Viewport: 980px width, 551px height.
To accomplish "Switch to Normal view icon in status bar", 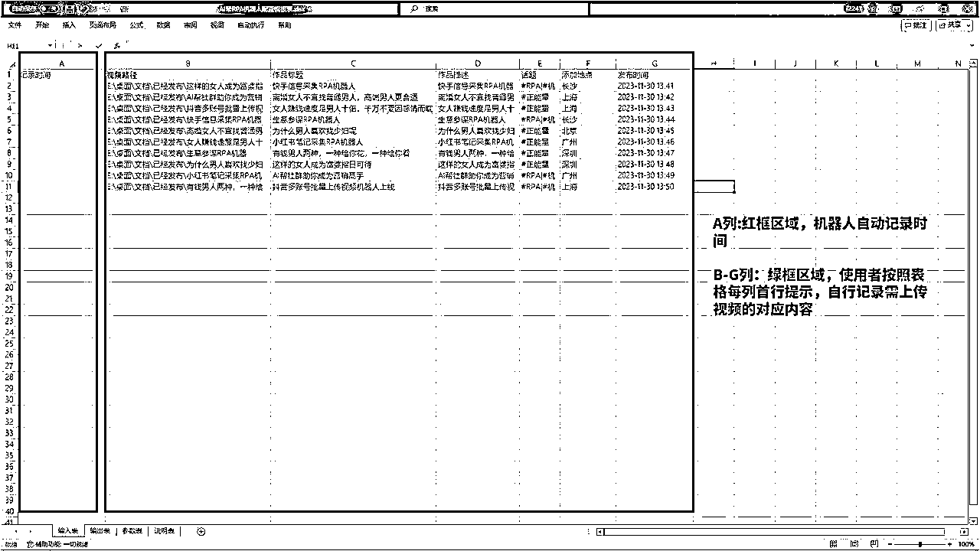I will coord(833,543).
